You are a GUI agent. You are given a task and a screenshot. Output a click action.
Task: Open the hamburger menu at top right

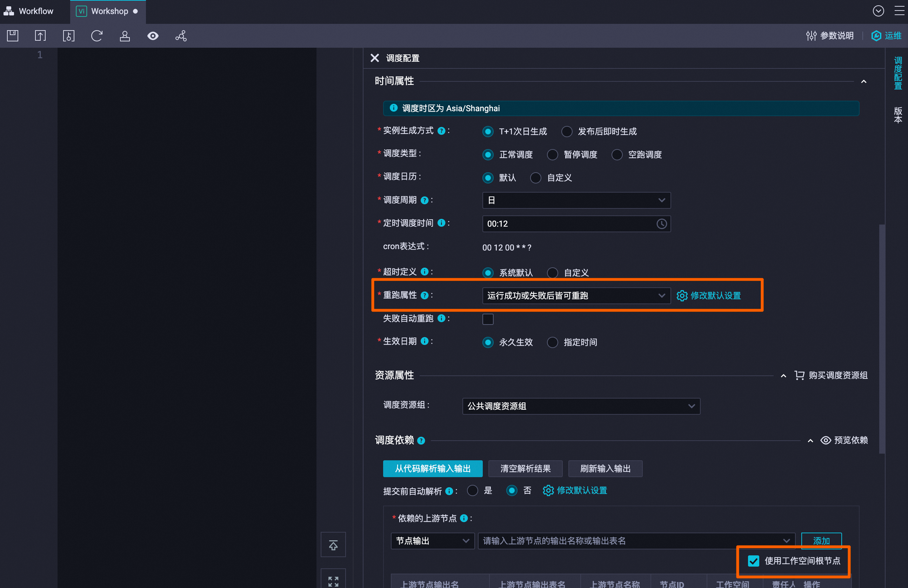coord(899,11)
